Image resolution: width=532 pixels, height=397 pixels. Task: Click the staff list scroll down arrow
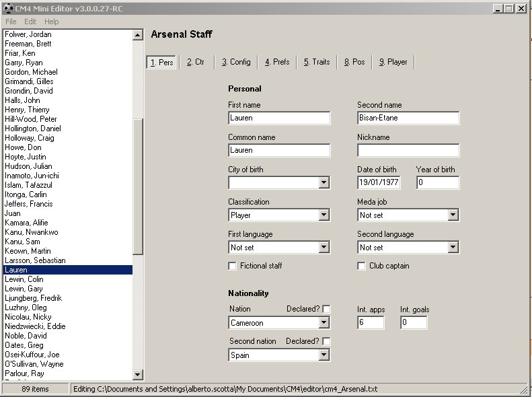pos(138,375)
